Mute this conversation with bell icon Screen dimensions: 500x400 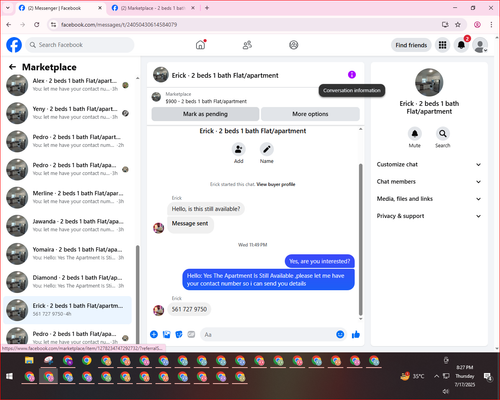click(415, 134)
